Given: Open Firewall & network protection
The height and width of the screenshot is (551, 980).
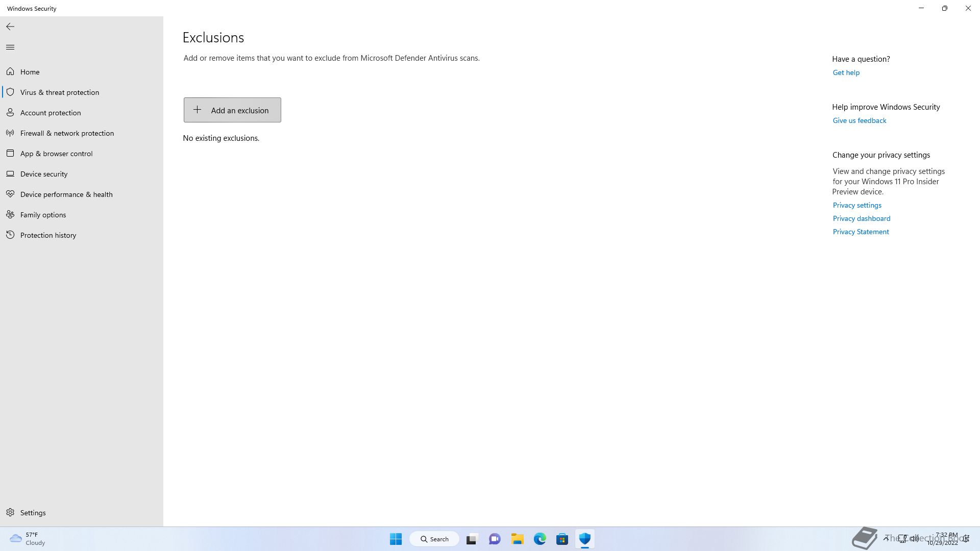Looking at the screenshot, I should click(x=82, y=133).
